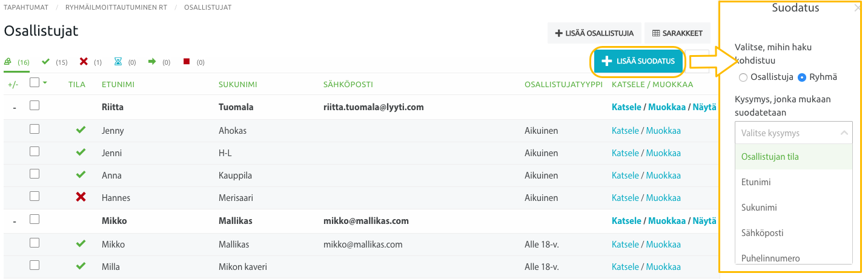Check the box for Hannes Merisaari

pyautogui.click(x=35, y=196)
